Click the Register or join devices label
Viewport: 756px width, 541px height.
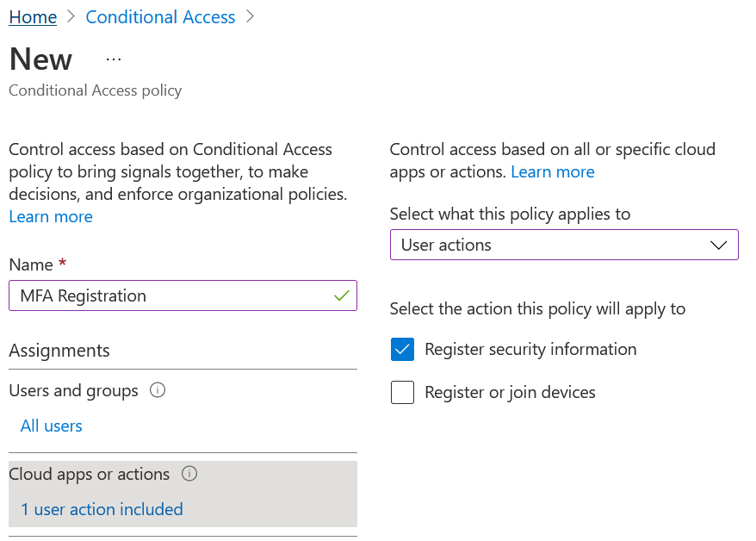pos(510,393)
